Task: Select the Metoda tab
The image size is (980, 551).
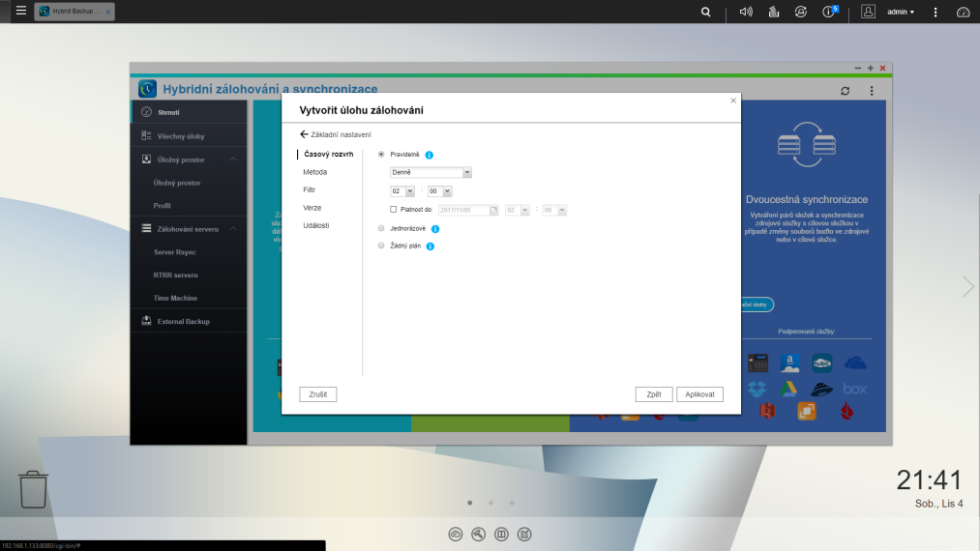Action: pyautogui.click(x=315, y=172)
